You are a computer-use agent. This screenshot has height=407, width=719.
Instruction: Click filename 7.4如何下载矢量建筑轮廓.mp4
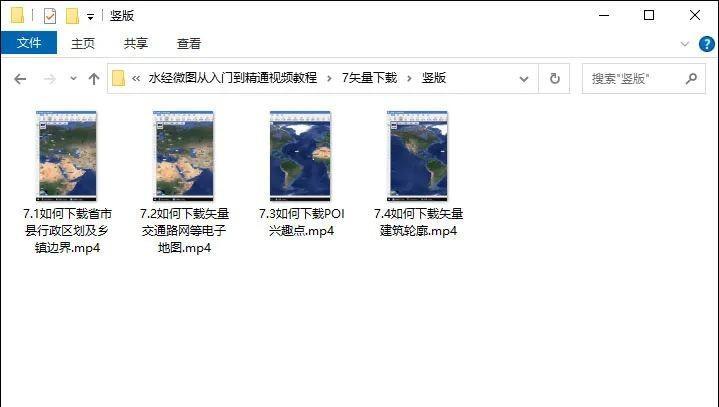coord(418,222)
